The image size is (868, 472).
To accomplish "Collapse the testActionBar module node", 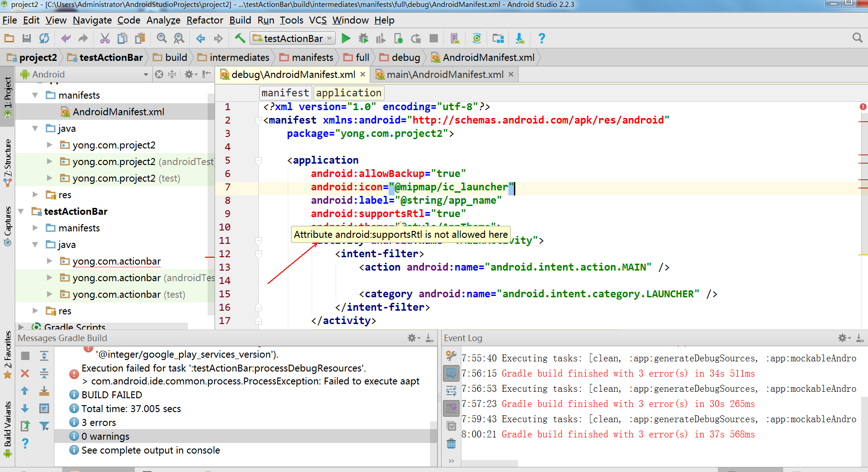I will point(21,211).
